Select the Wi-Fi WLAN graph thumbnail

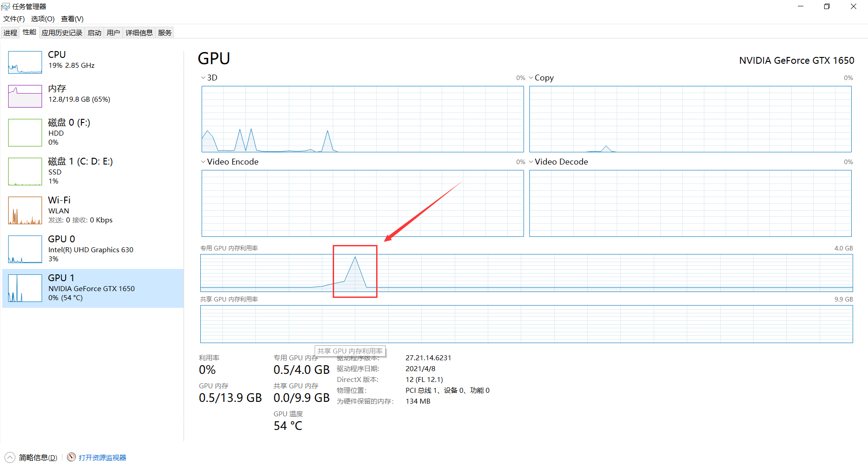coord(25,210)
